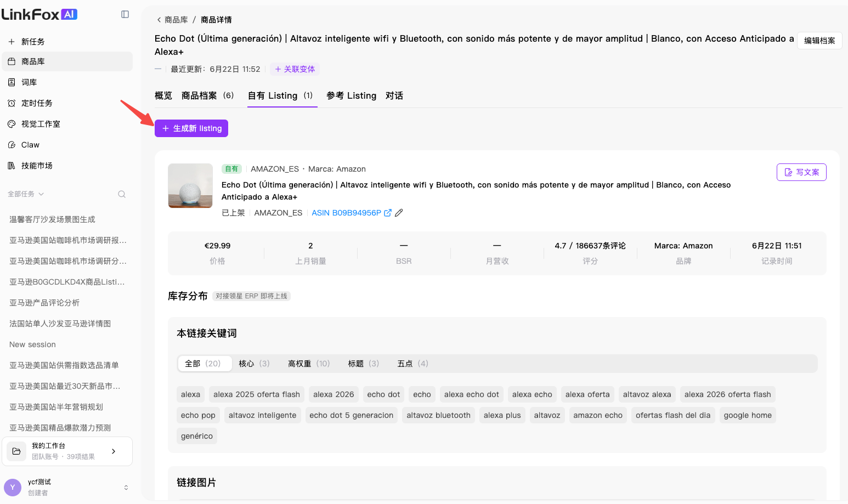Image resolution: width=848 pixels, height=504 pixels.
Task: Click the 'google home' keyword tag
Action: [748, 415]
